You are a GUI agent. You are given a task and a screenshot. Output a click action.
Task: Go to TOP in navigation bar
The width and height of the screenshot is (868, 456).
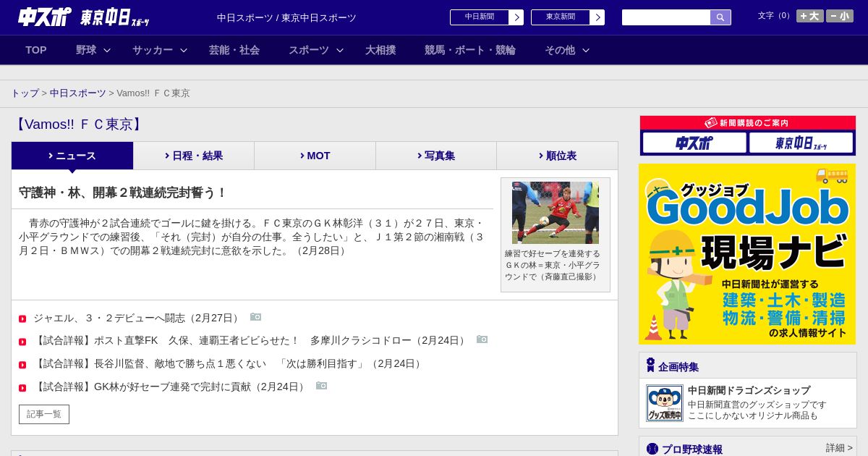(36, 50)
